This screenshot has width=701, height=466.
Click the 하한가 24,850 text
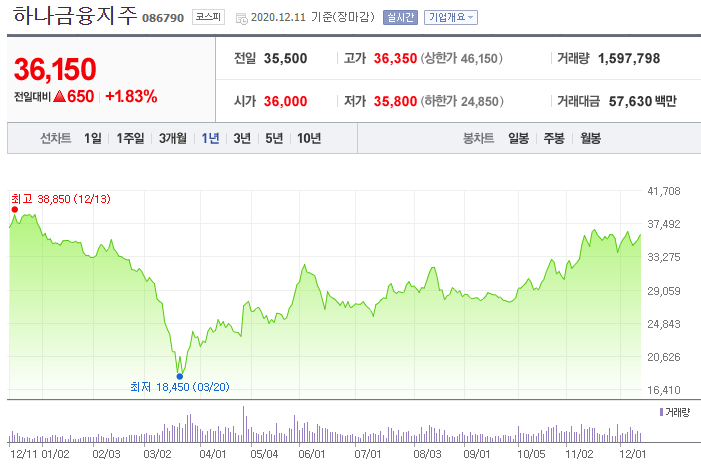[462, 102]
